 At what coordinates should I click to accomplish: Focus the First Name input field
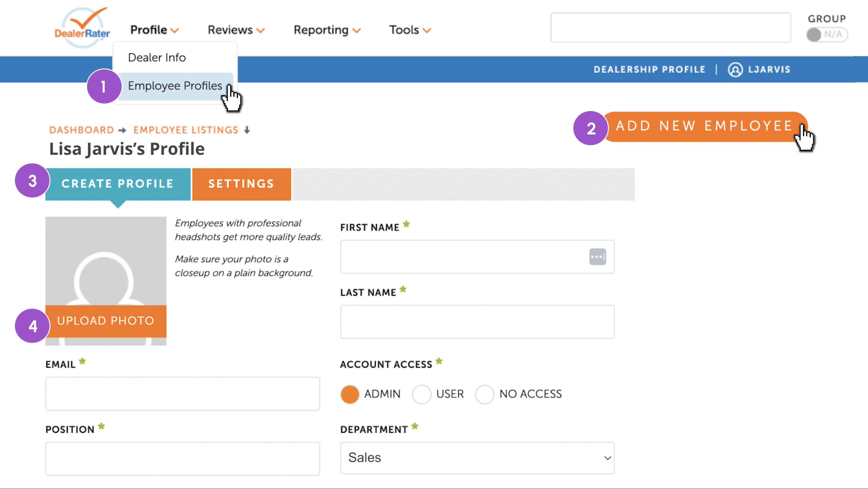point(477,257)
